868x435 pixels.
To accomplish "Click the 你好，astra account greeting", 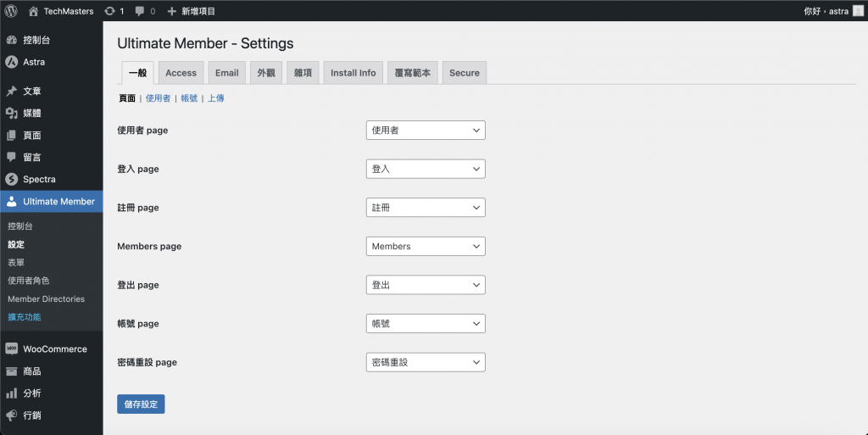I will [x=826, y=11].
